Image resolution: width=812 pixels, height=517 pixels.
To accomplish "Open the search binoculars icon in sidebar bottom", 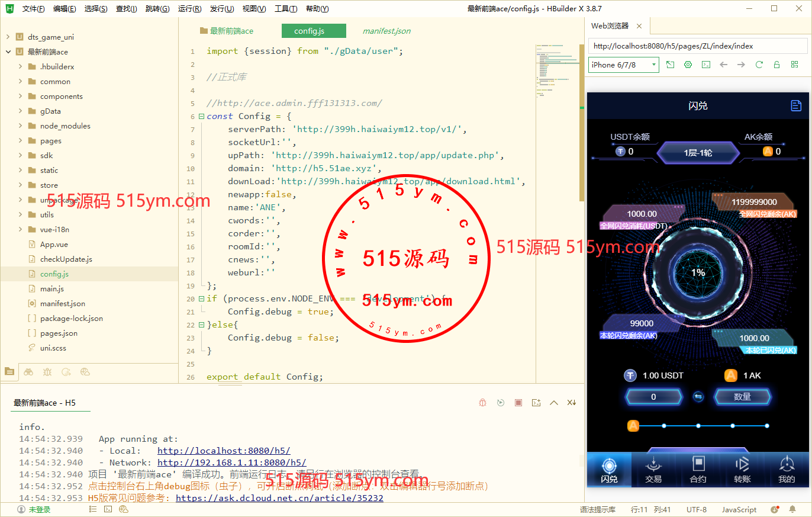I will [x=28, y=372].
